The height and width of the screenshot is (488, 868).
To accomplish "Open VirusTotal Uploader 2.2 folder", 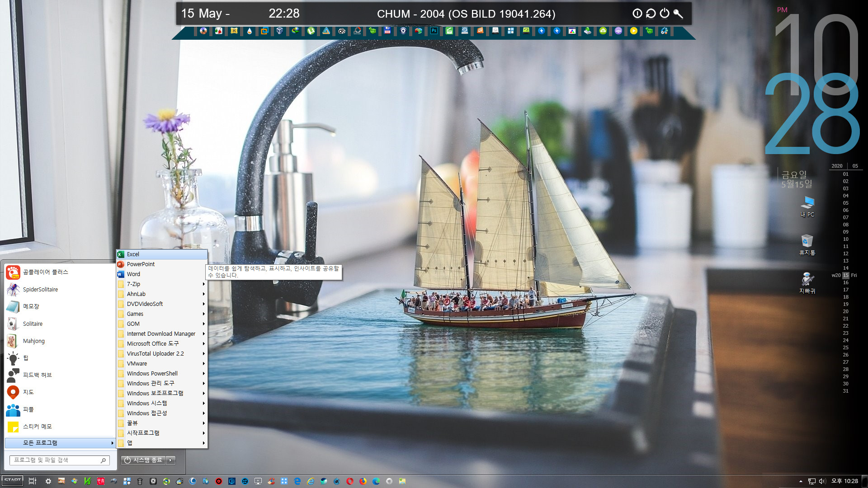I will point(162,354).
